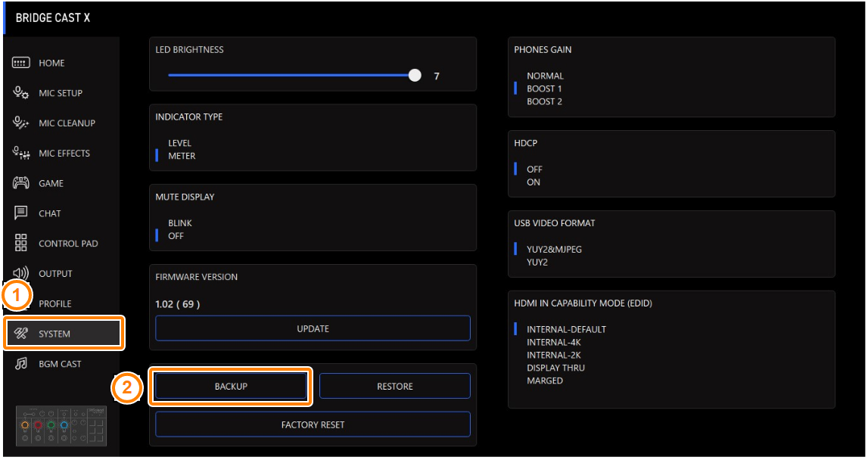The image size is (868, 460).
Task: Click the Mic Effects icon
Action: point(21,154)
